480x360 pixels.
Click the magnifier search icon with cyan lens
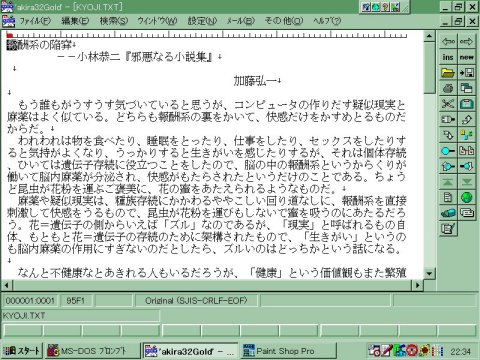[x=448, y=151]
